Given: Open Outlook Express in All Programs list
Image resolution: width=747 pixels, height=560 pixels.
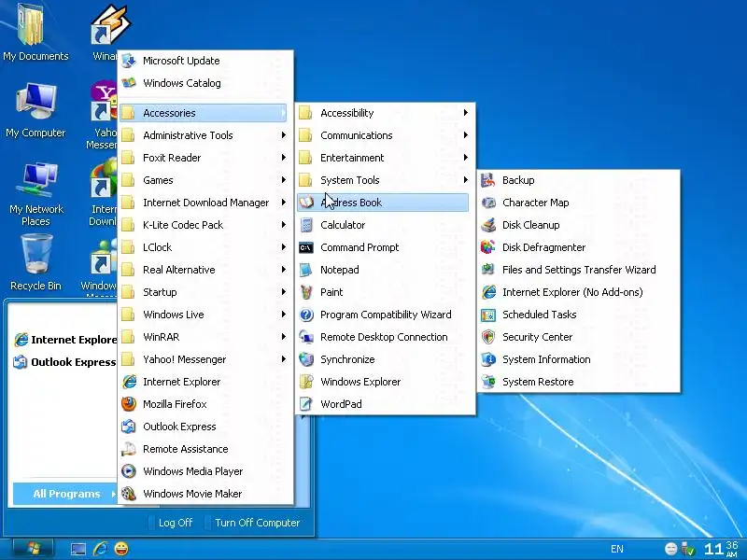Looking at the screenshot, I should (x=204, y=427).
